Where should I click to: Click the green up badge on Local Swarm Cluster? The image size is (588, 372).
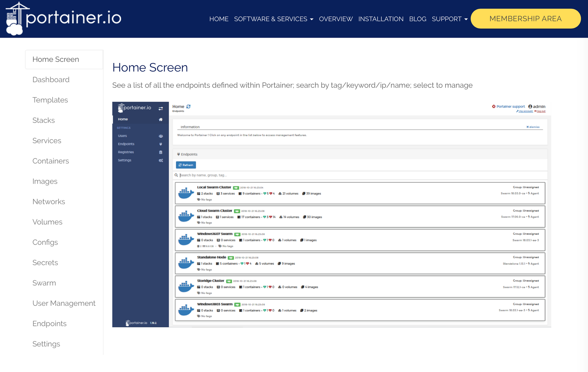tap(236, 188)
